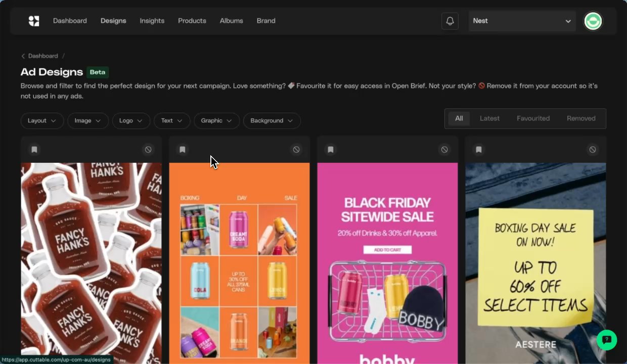Follow the Dashboard breadcrumb link
This screenshot has height=364, width=627.
click(43, 56)
